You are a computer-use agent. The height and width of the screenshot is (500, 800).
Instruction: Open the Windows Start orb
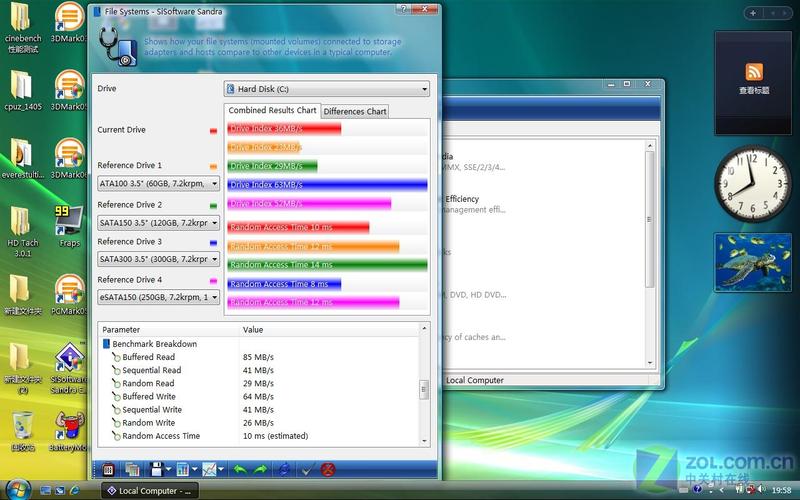(x=18, y=490)
